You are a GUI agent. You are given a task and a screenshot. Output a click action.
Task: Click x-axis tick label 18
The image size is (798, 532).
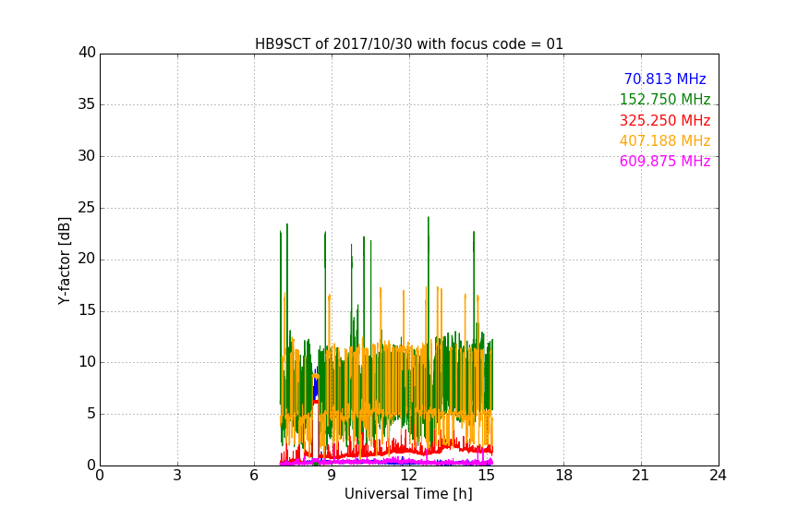(564, 476)
